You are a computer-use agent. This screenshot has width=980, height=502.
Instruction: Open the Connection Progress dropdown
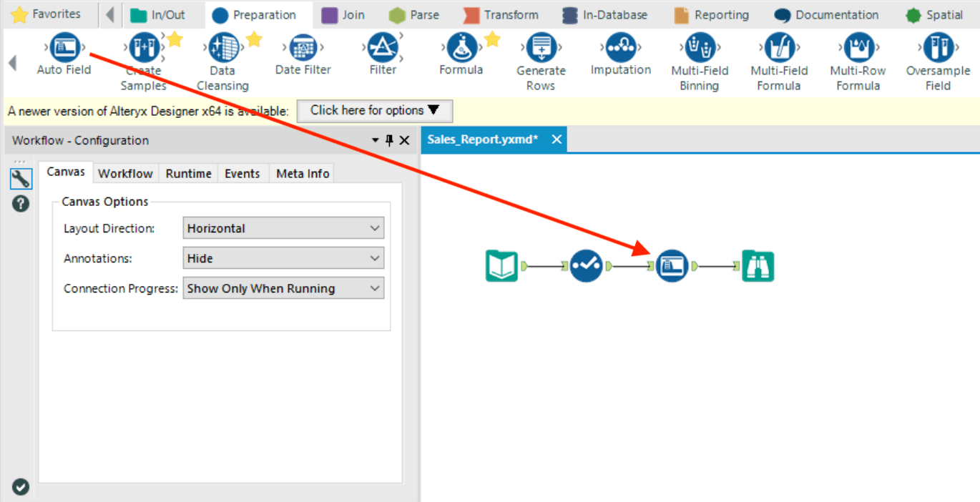point(283,287)
